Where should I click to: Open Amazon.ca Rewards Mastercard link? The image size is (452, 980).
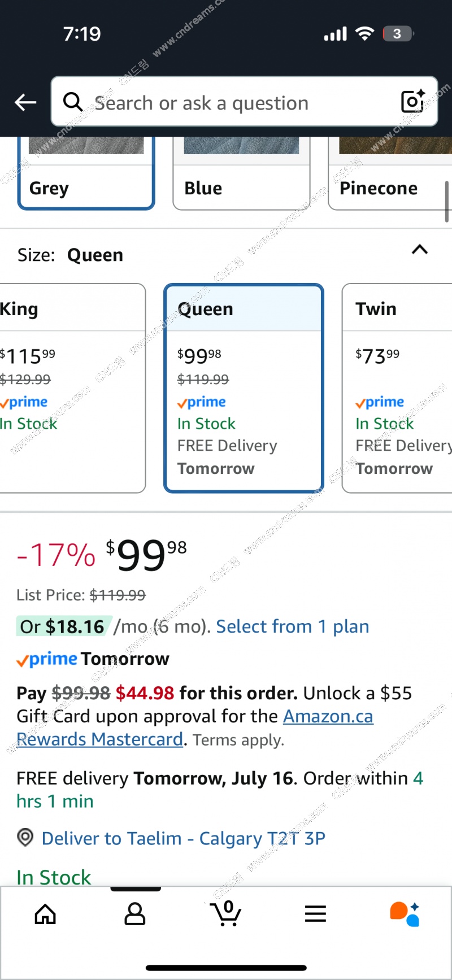click(x=195, y=728)
